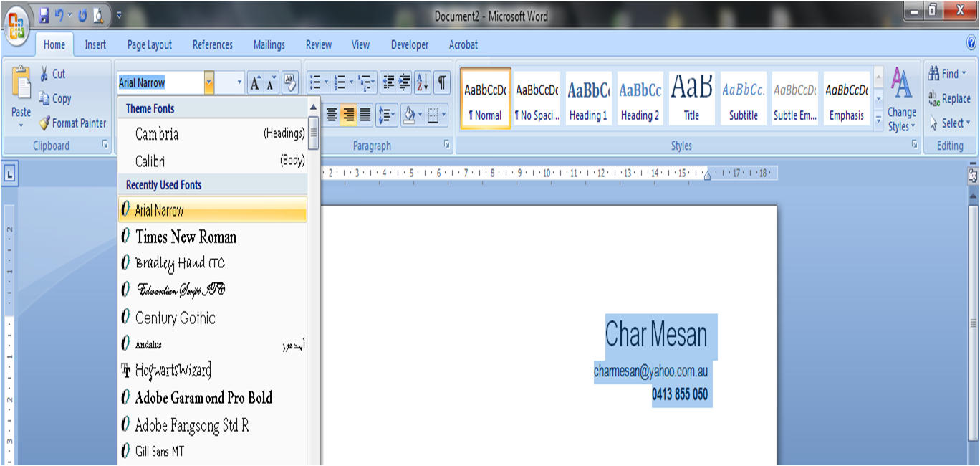Screen dimensions: 980x466
Task: Increase the paragraph indent
Action: (x=405, y=83)
